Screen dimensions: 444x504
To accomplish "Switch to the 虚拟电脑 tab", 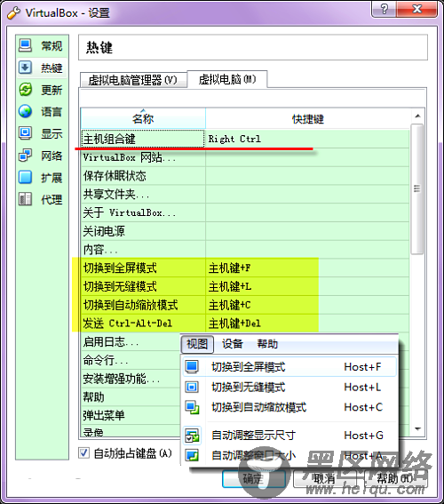I will pos(227,79).
